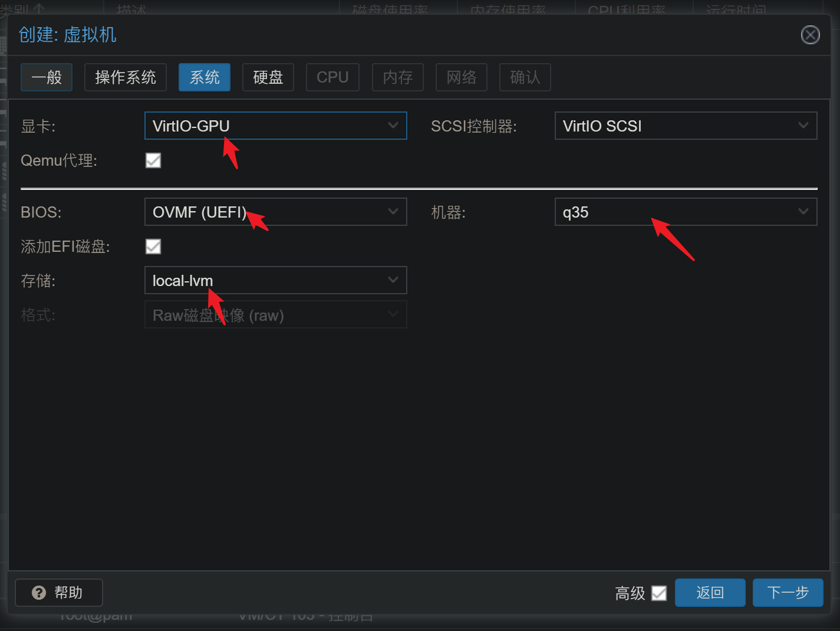Toggle the 高级 advanced checkbox
Image resolution: width=840 pixels, height=631 pixels.
point(659,593)
